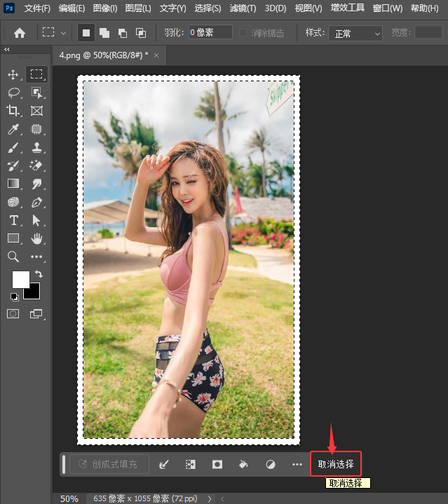The width and height of the screenshot is (448, 504).
Task: Open the 文字(Y) menu
Action: (173, 8)
